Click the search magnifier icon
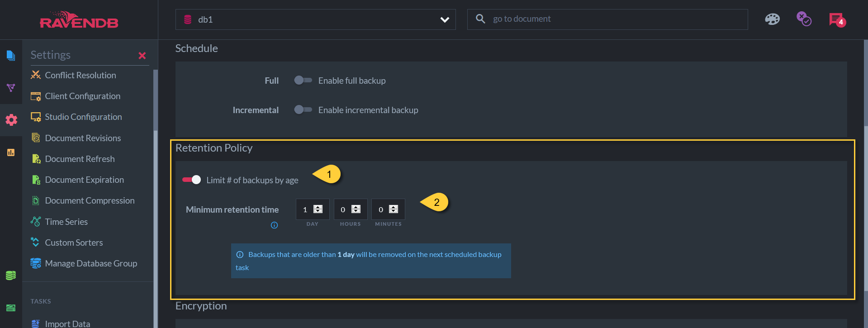 point(480,19)
